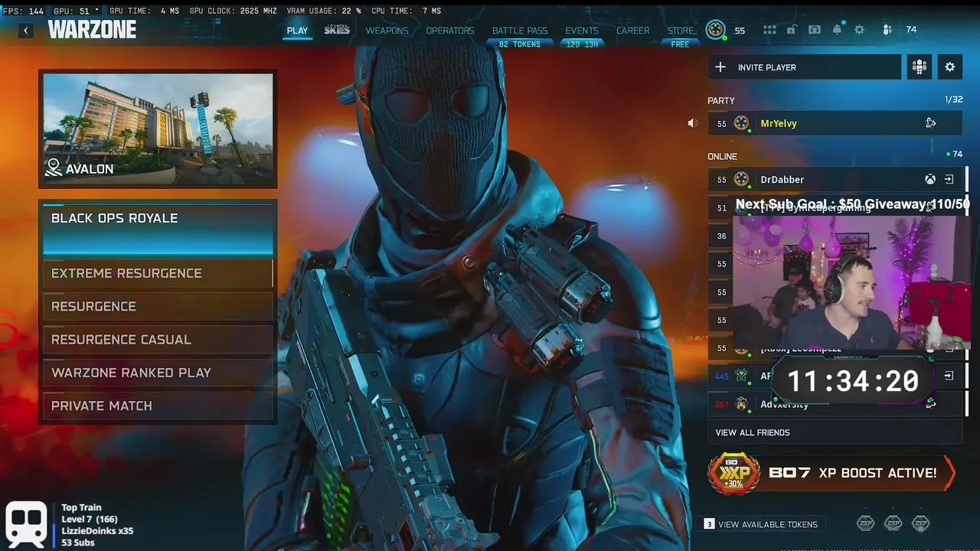Switch to the PLAY tab

(x=297, y=31)
